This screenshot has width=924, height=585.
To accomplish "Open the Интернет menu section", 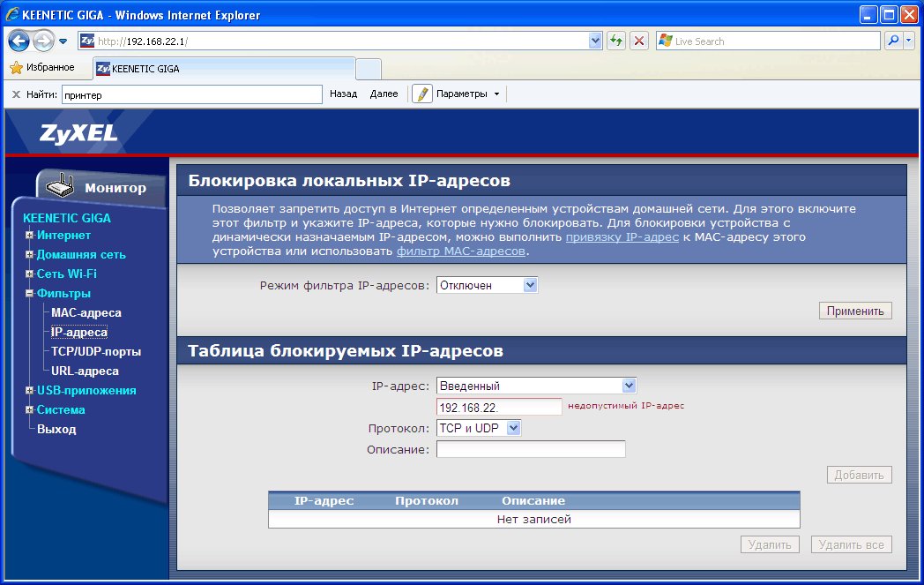I will pos(63,236).
